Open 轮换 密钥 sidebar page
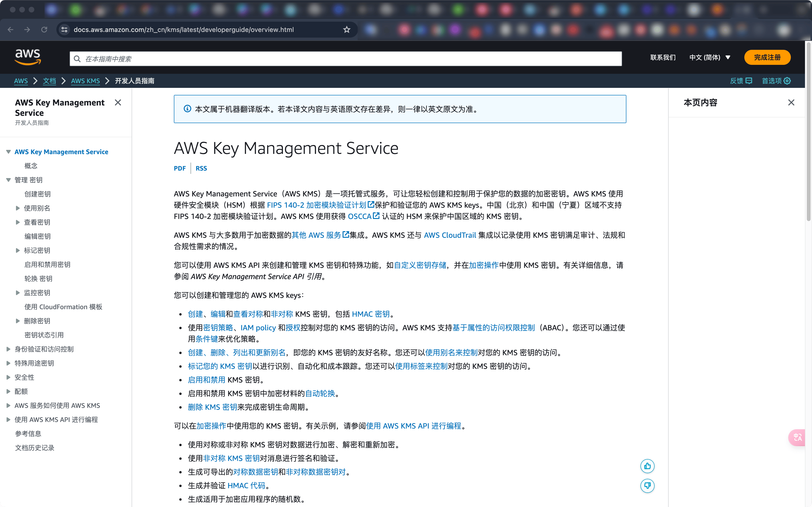The image size is (812, 507). (38, 279)
